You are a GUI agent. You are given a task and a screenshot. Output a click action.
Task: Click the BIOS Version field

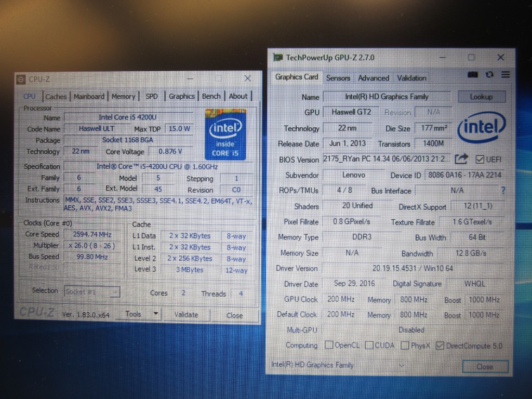coord(387,159)
